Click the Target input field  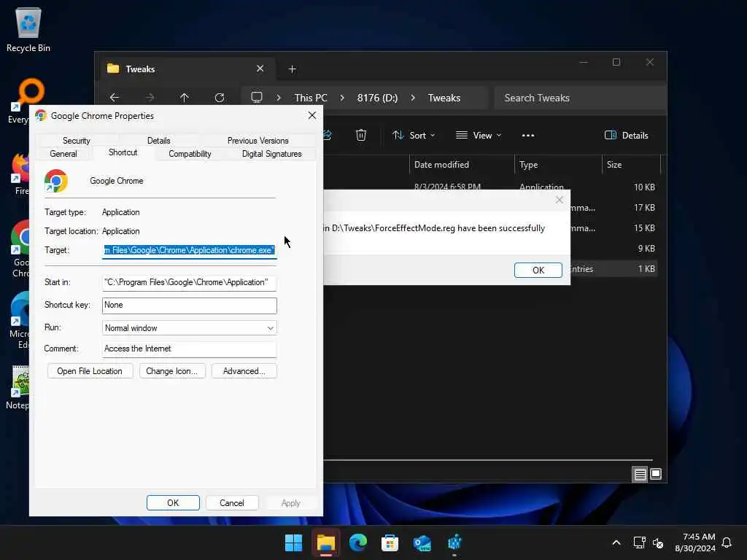coord(189,251)
